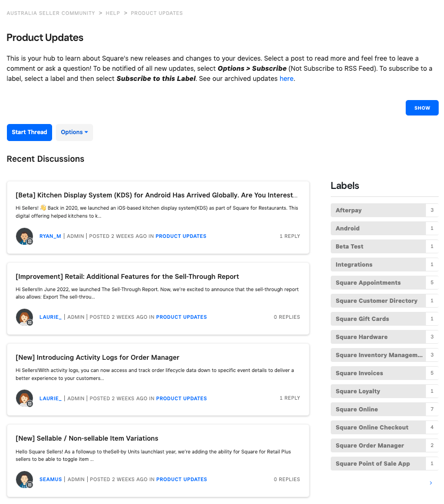The height and width of the screenshot is (504, 444).
Task: Click the Start Thread button
Action: pyautogui.click(x=29, y=133)
